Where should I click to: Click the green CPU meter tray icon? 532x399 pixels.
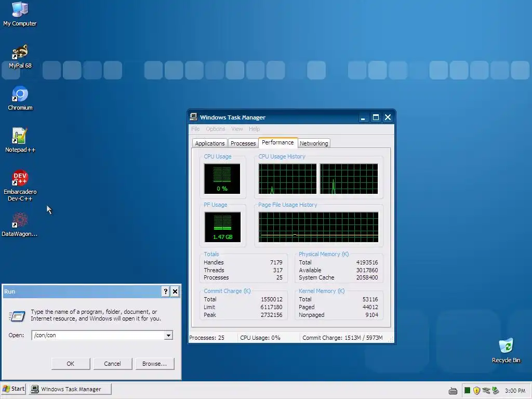467,391
